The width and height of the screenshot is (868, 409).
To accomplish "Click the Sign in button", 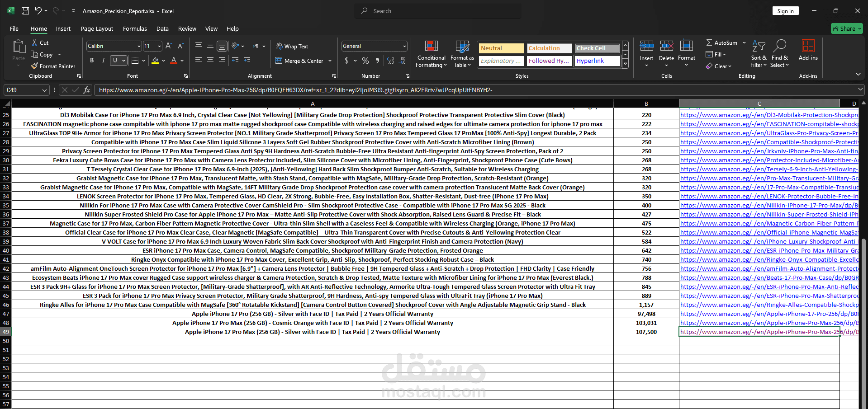I will click(x=785, y=11).
